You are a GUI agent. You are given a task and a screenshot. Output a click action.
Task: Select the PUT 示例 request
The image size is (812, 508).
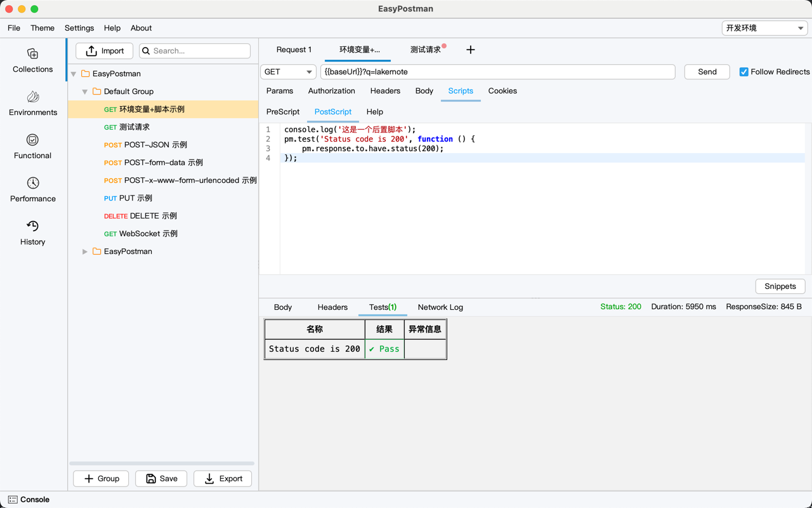point(163,198)
